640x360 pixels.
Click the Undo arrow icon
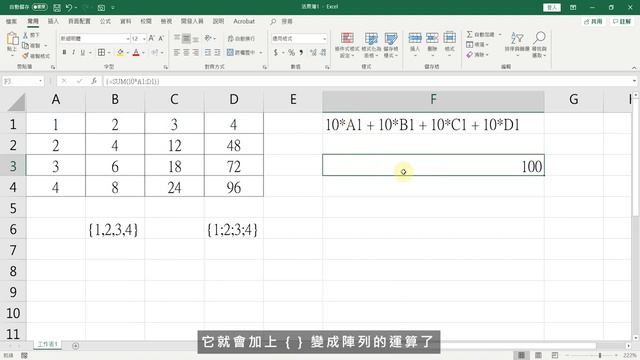coord(69,7)
